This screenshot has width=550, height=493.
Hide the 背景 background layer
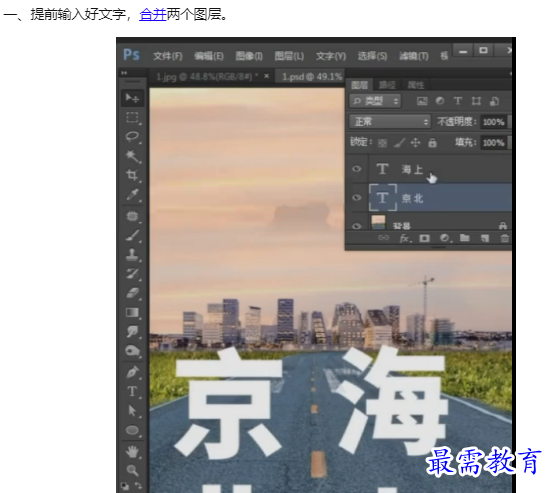point(357,226)
